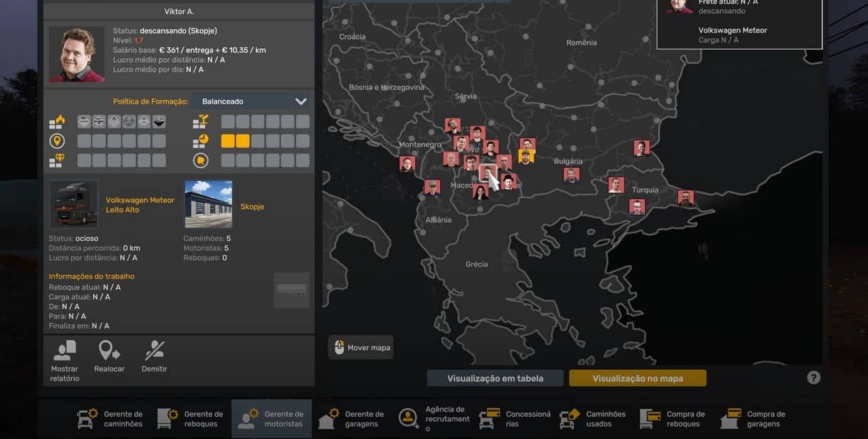Click Viktor A. driver portrait photo
This screenshot has width=868, height=439.
(x=76, y=55)
